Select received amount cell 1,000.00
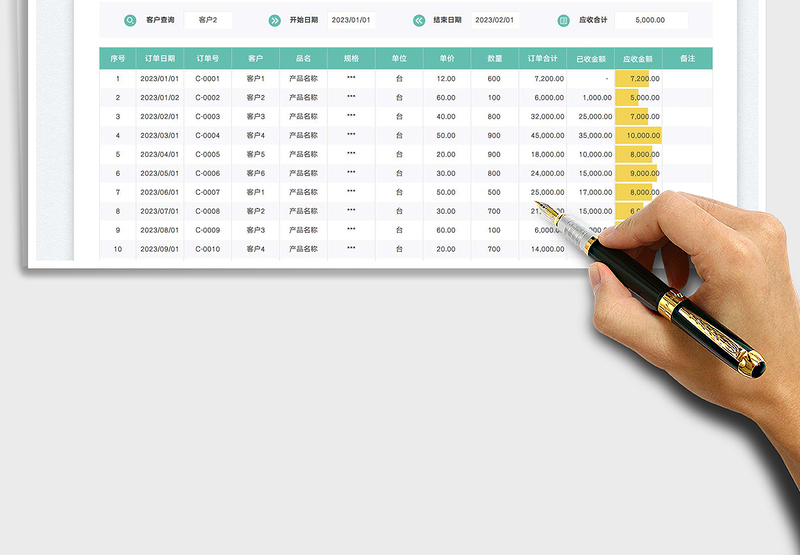 (x=590, y=97)
